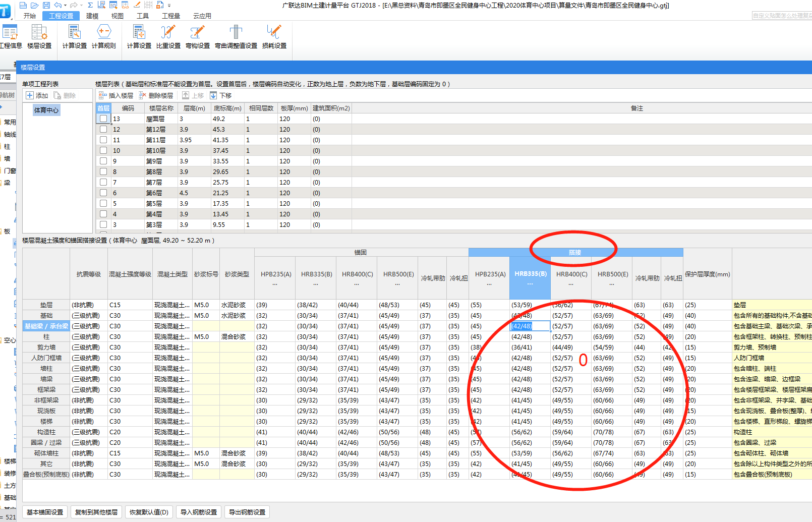812x522 pixels.
Task: Open 计算设置 beside 计算规则
Action: click(75, 37)
